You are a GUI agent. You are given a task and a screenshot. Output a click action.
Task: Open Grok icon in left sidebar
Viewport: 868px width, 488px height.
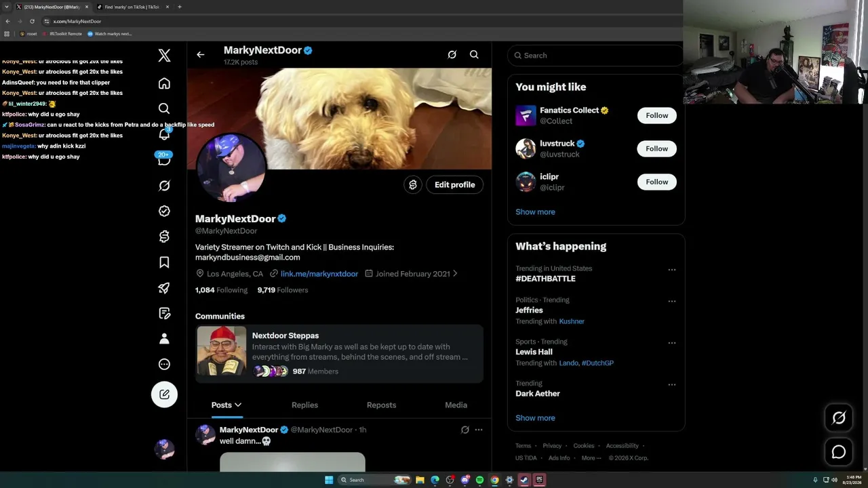(164, 186)
